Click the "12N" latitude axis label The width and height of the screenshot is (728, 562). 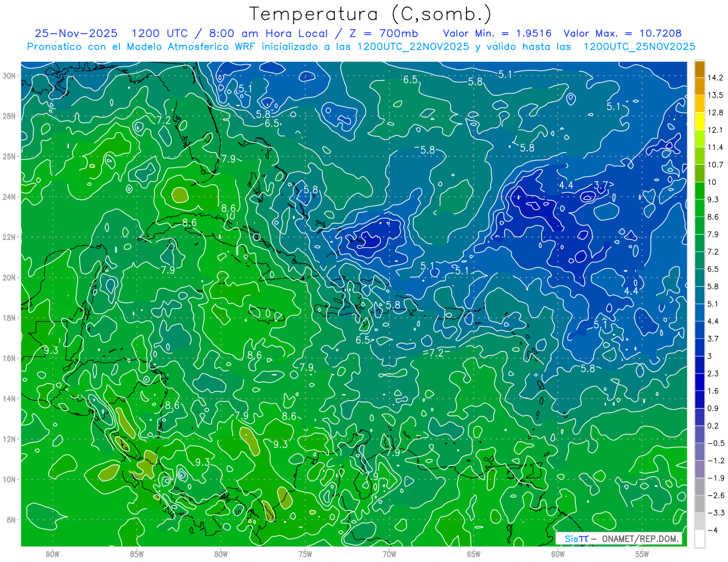[10, 439]
